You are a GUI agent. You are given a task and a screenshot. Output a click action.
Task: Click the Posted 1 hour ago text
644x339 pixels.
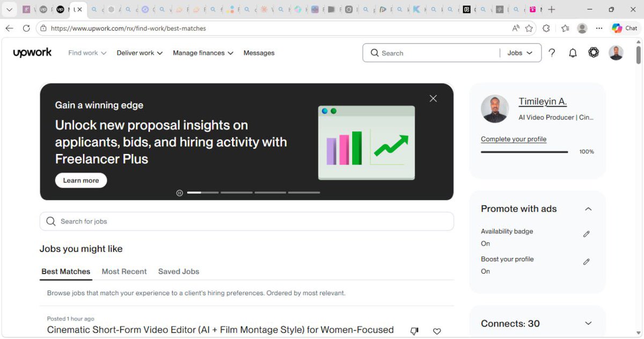coord(70,319)
